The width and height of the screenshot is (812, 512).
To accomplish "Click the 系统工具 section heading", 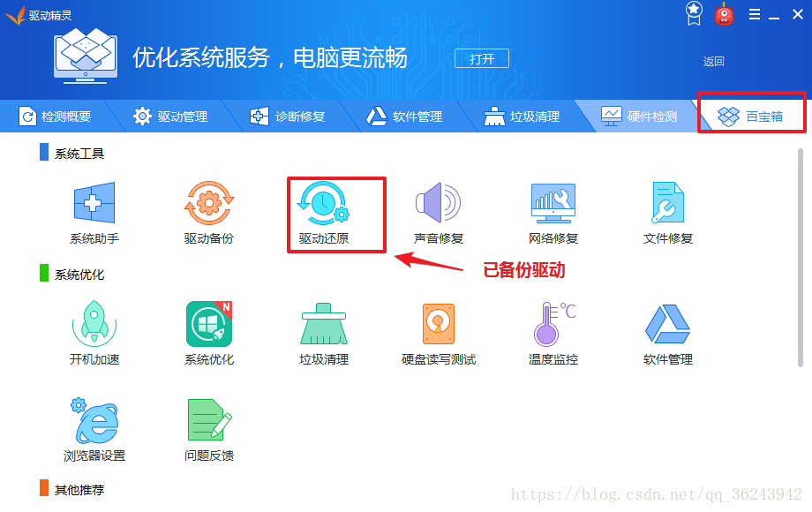I will coord(79,154).
